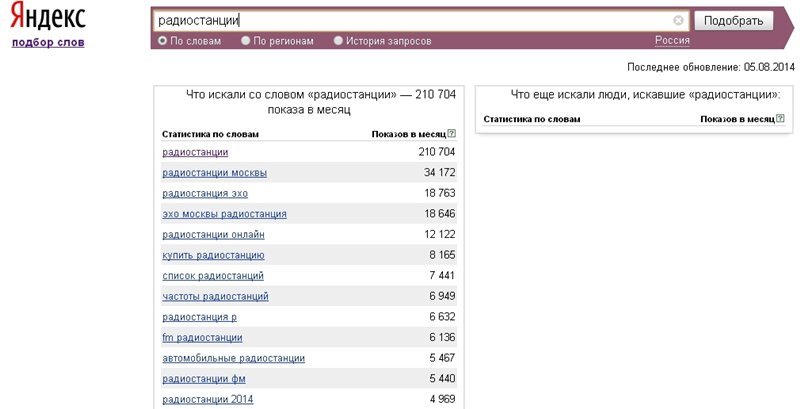Screen dimensions: 800x409
Task: Click the value 5 467
Action: click(x=442, y=357)
